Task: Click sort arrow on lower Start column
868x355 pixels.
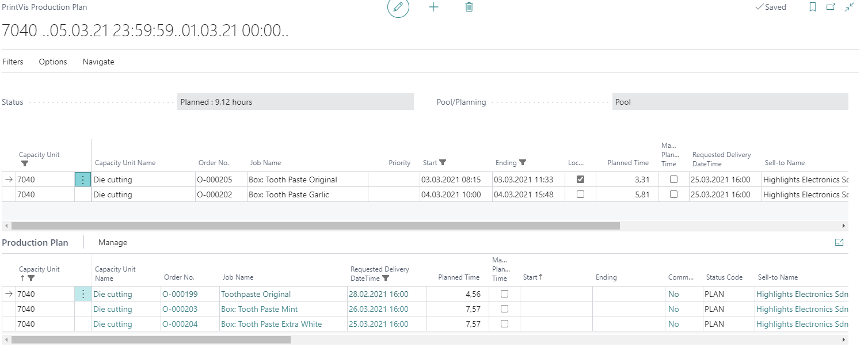Action: 540,277
